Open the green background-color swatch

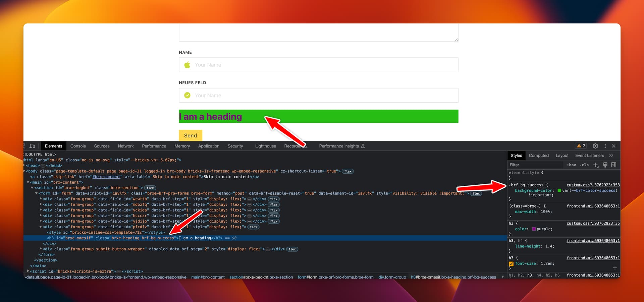coord(559,191)
